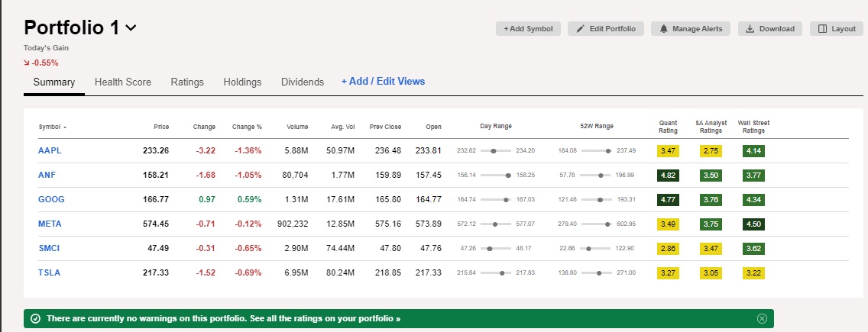Click the TSLA Day Range slider
868x332 pixels.
(x=496, y=272)
